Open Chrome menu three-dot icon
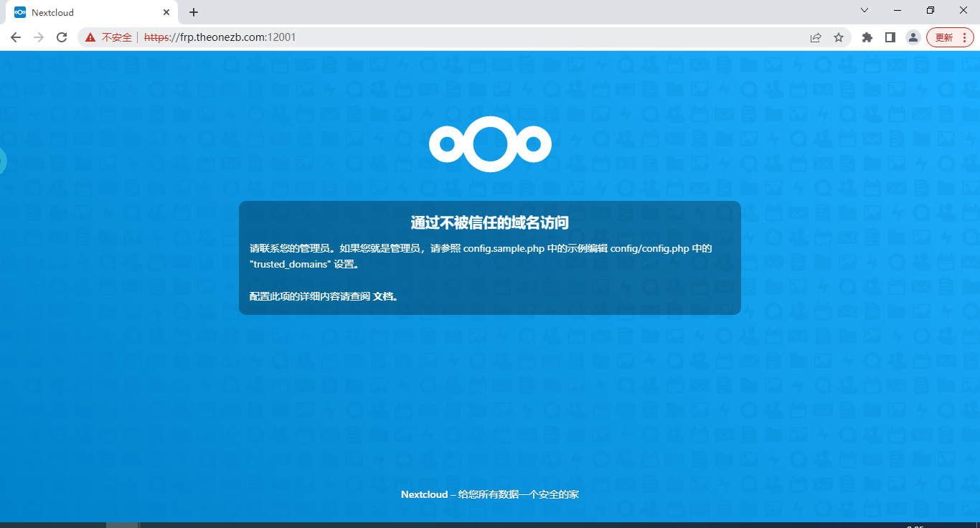This screenshot has height=528, width=980. click(x=964, y=37)
